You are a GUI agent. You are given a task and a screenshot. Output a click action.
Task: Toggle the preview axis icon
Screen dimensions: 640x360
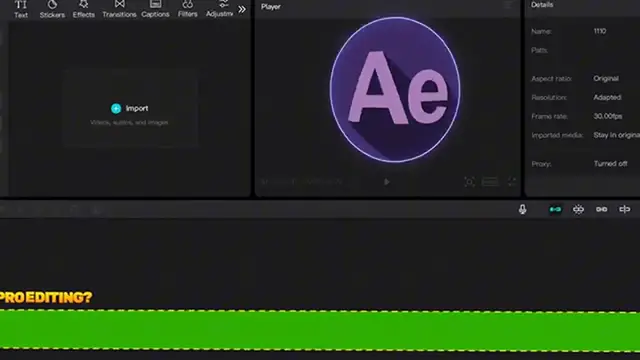[x=624, y=209]
